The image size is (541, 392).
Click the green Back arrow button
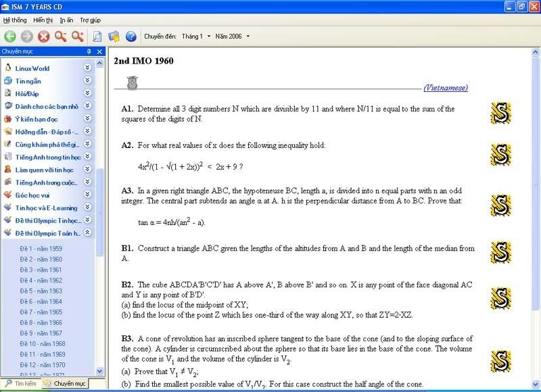point(10,36)
